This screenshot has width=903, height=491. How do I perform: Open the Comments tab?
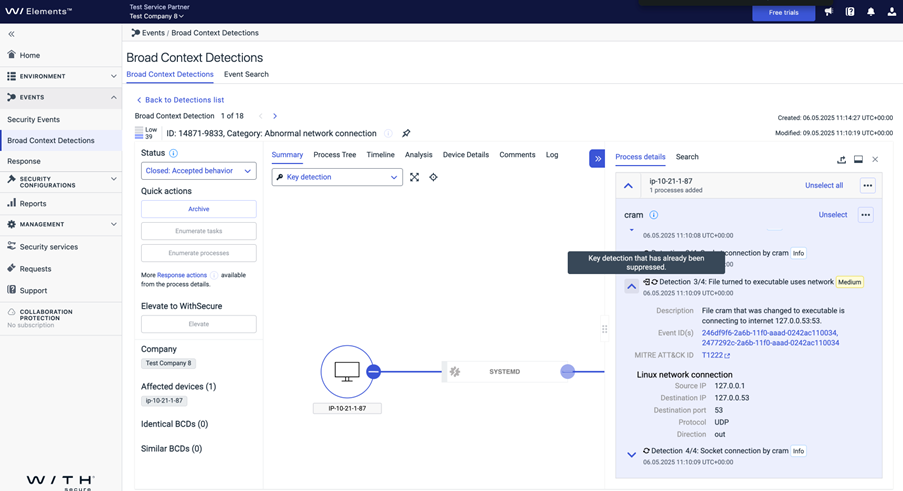[517, 155]
